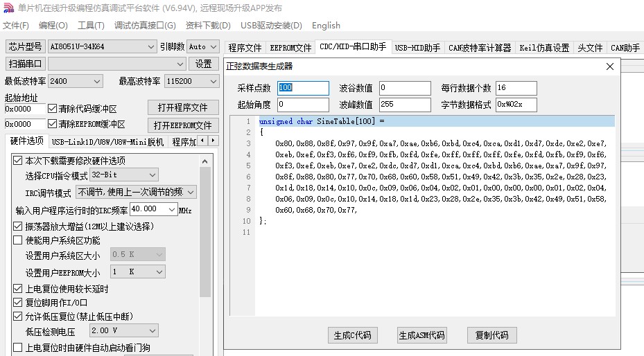Click the STC application logo icon
644x356 pixels.
pos(8,8)
